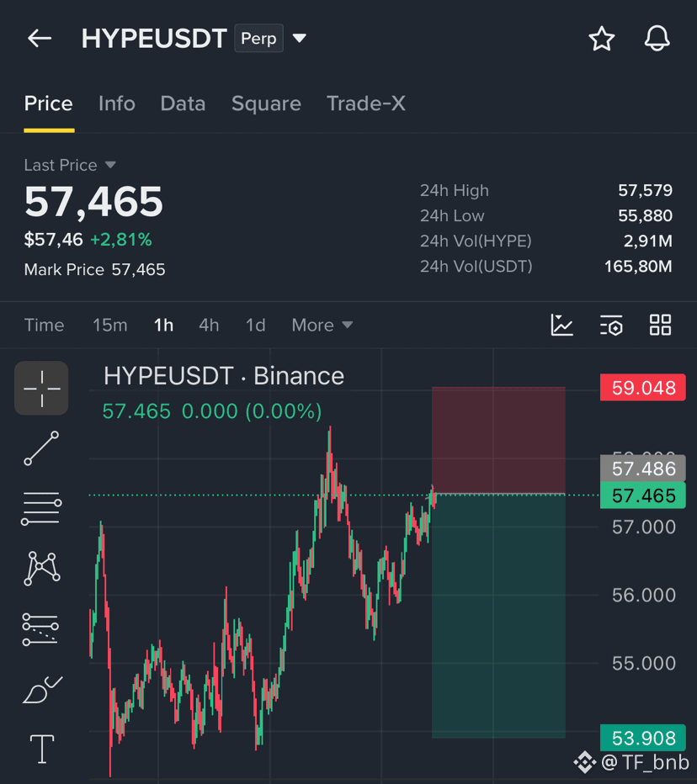Click the 55.000 price axis label
Viewport: 697px width, 784px height.
pyautogui.click(x=643, y=664)
